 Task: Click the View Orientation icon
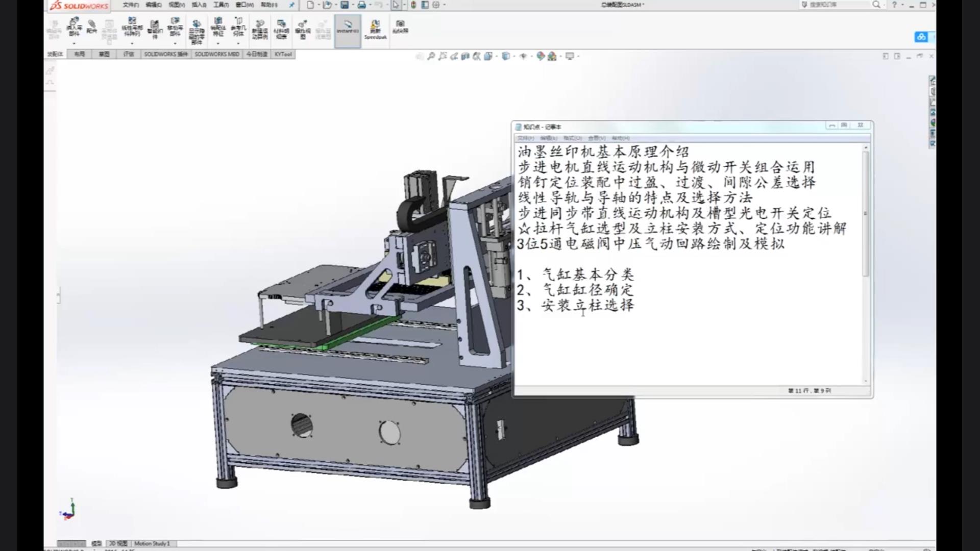tap(488, 56)
